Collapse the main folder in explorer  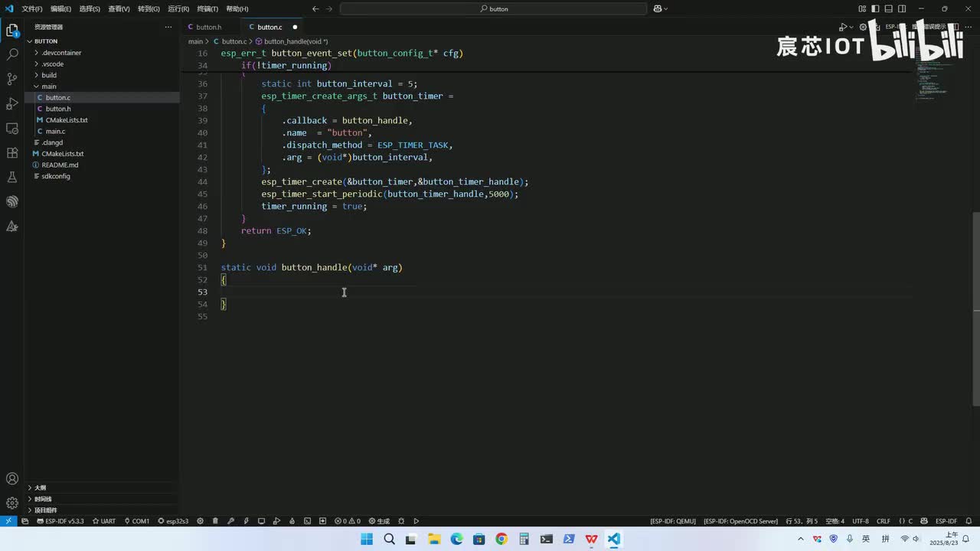pos(48,86)
